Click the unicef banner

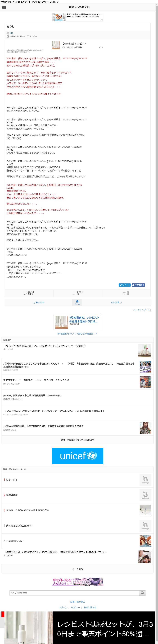click(78, 456)
